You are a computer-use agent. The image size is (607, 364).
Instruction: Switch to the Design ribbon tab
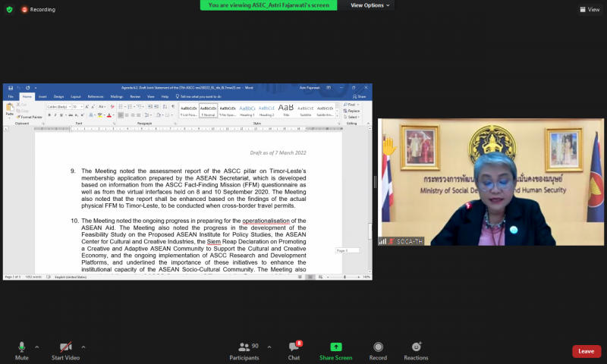point(59,96)
